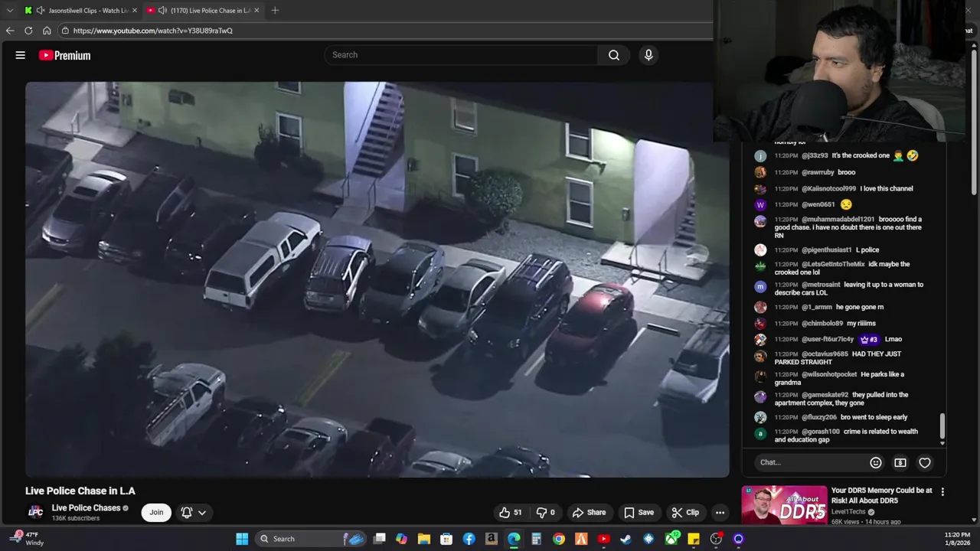Launch Microsoft Edge from the taskbar
The width and height of the screenshot is (980, 551).
tap(514, 539)
